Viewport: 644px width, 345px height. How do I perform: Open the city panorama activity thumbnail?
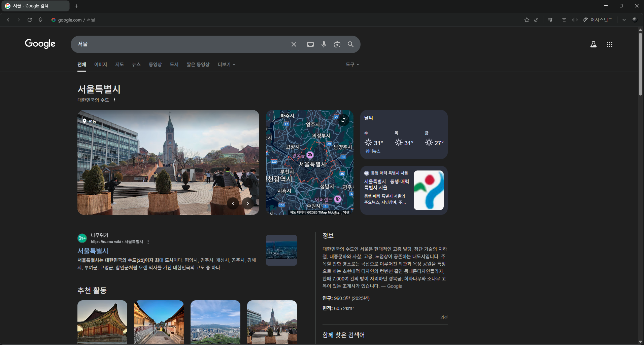point(215,322)
